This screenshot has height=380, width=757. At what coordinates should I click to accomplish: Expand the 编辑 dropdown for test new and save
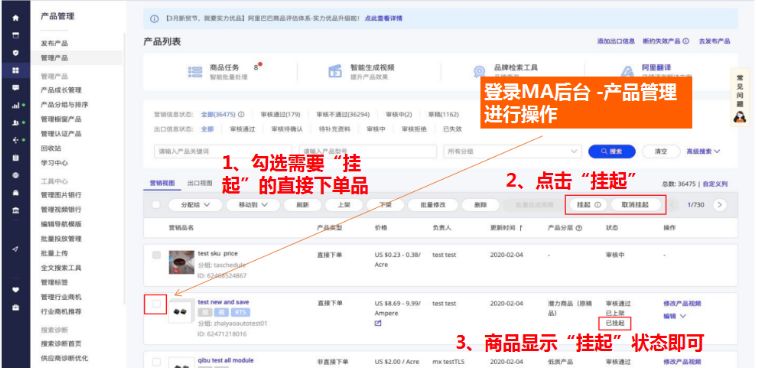pyautogui.click(x=674, y=316)
